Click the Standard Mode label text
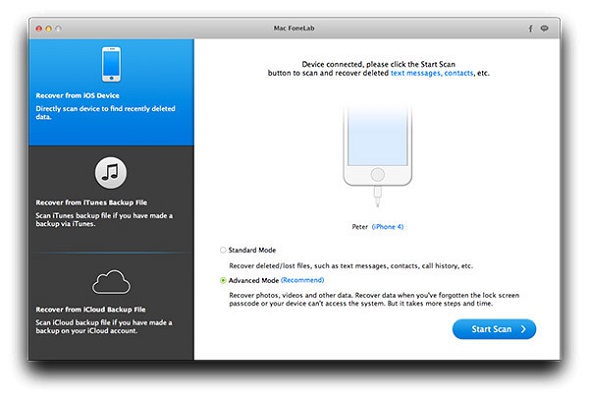The width and height of the screenshot is (589, 400). click(x=252, y=250)
